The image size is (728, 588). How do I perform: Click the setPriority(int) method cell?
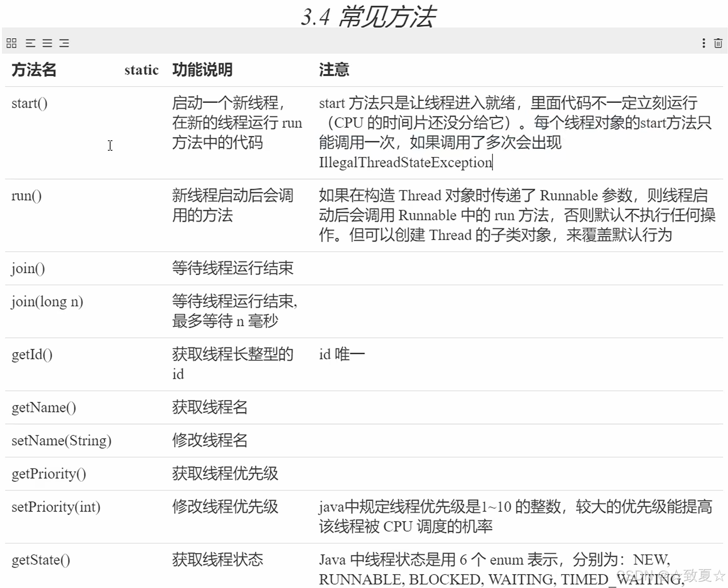[x=56, y=507]
